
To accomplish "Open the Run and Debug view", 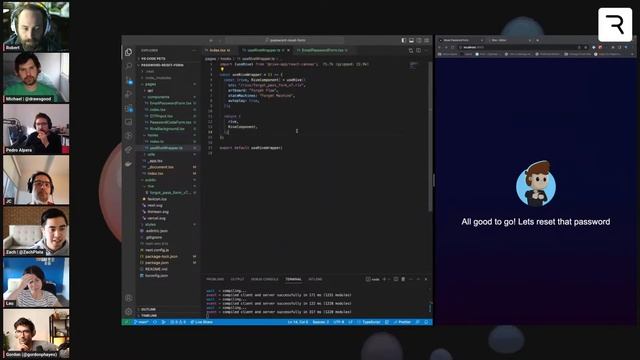I will (x=129, y=94).
